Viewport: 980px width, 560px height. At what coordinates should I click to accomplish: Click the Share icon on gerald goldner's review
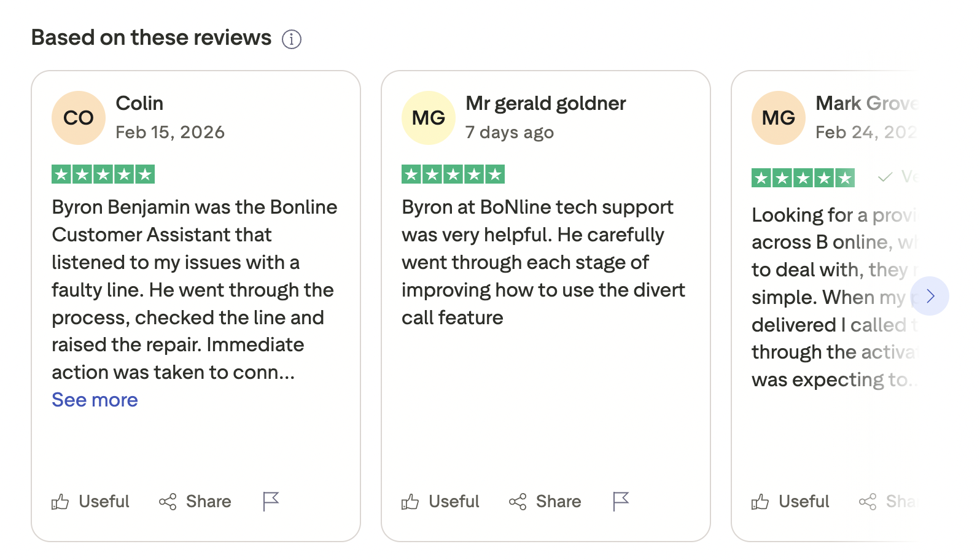(516, 502)
